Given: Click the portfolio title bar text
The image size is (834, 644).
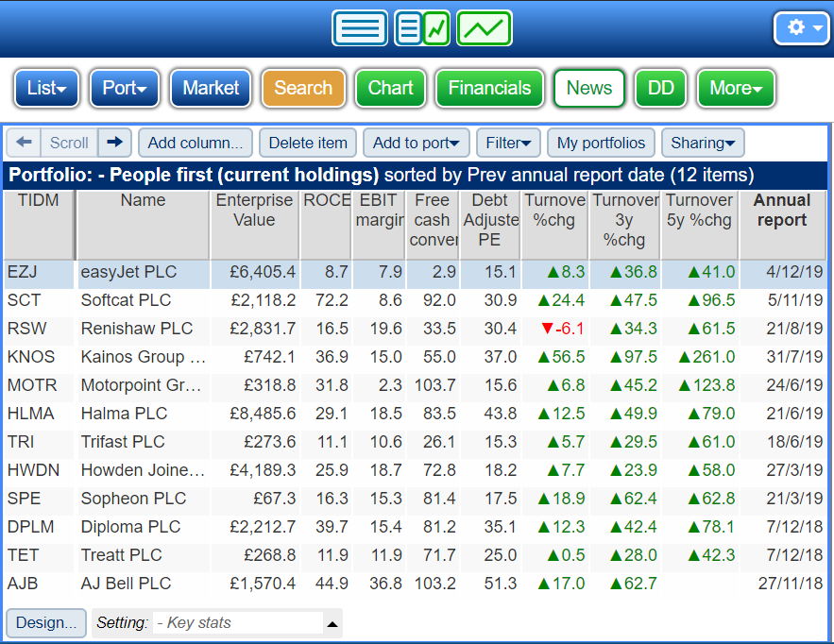Looking at the screenshot, I should tap(382, 175).
